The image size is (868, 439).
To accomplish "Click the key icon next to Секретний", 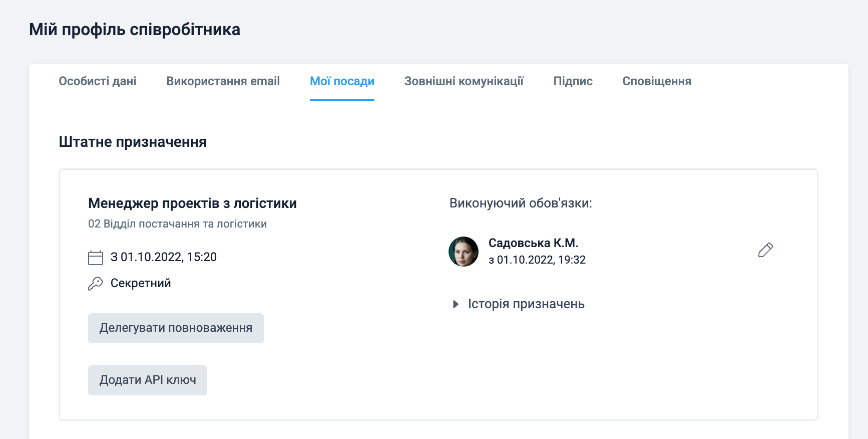I will [x=95, y=284].
